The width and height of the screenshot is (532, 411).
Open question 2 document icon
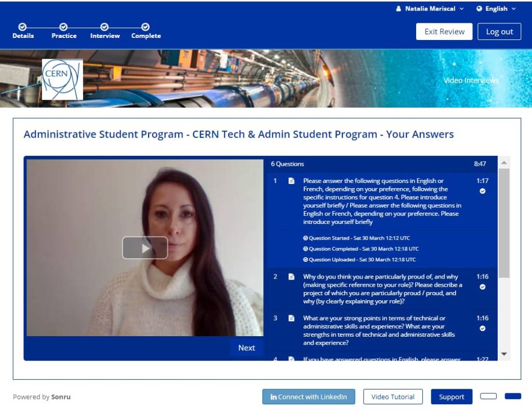[291, 276]
